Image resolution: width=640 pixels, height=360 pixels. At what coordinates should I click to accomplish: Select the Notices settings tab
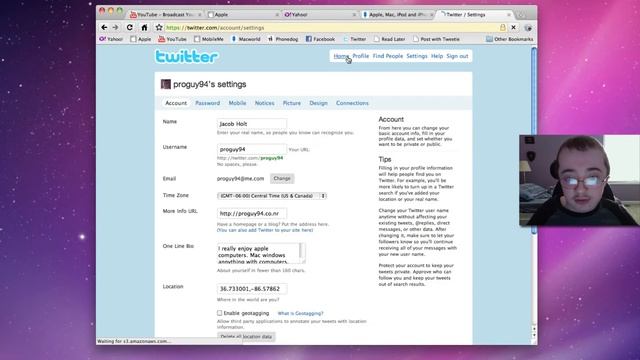[264, 103]
